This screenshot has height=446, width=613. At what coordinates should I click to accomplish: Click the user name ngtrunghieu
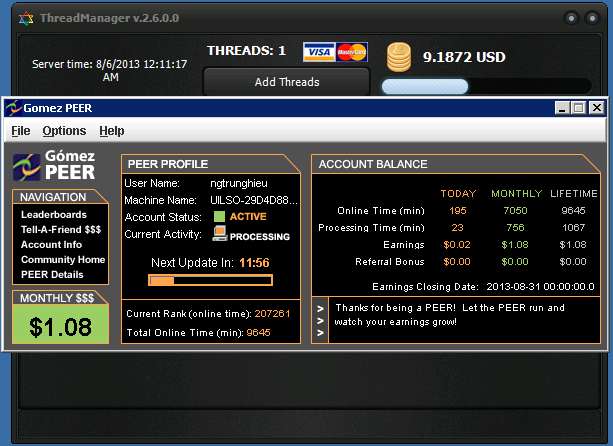pos(239,183)
